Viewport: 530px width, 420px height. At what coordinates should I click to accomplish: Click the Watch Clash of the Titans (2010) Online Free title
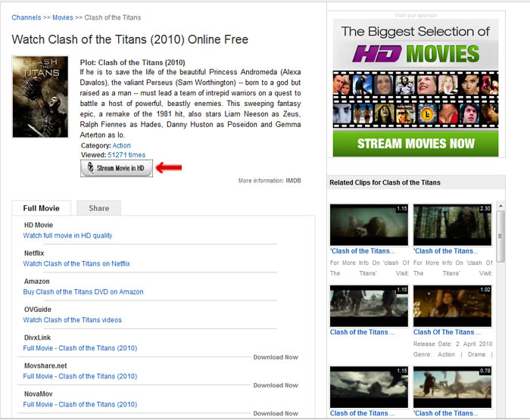(129, 39)
